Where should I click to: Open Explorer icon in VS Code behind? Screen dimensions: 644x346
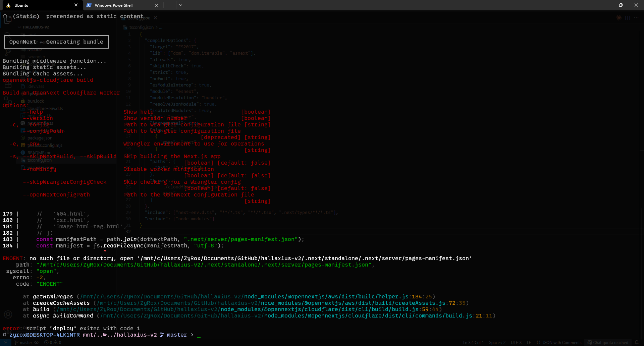pyautogui.click(x=8, y=20)
